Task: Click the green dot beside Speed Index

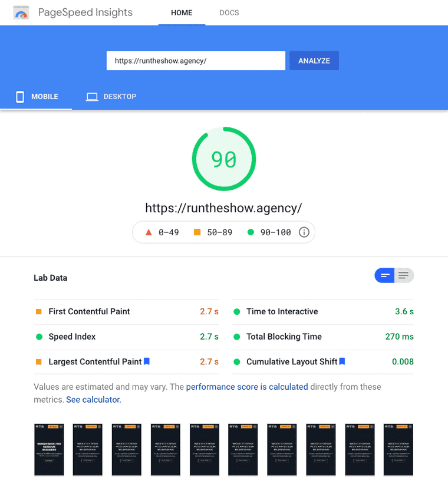Action: point(39,337)
